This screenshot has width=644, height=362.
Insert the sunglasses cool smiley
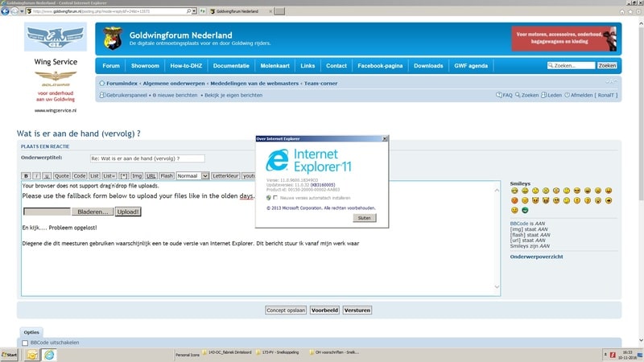[x=577, y=191]
